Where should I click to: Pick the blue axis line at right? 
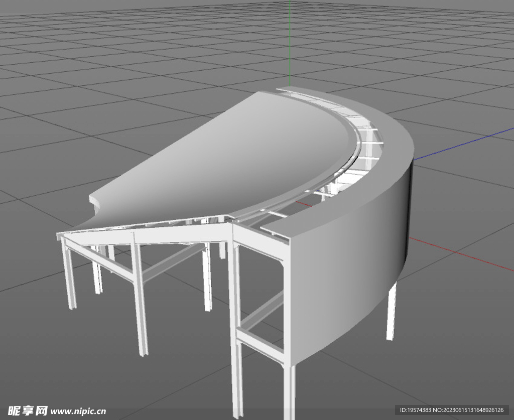pyautogui.click(x=463, y=144)
